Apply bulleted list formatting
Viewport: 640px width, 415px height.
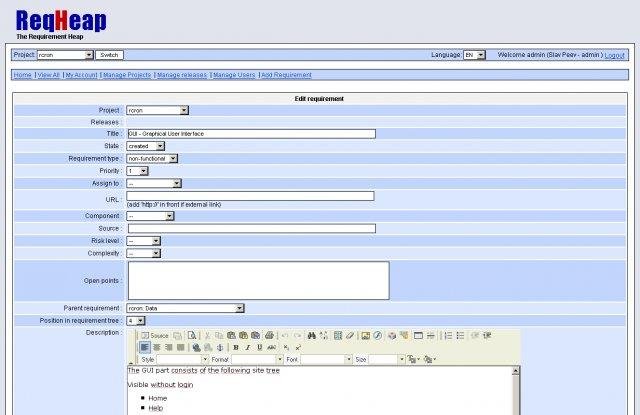click(460, 335)
